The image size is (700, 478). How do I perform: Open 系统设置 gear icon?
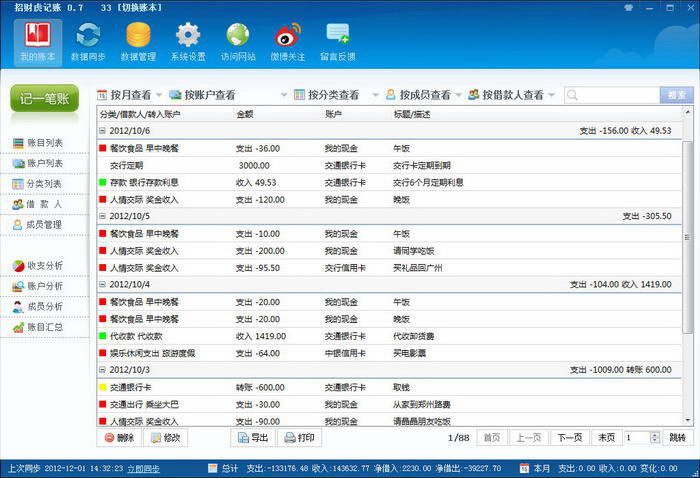click(x=188, y=42)
